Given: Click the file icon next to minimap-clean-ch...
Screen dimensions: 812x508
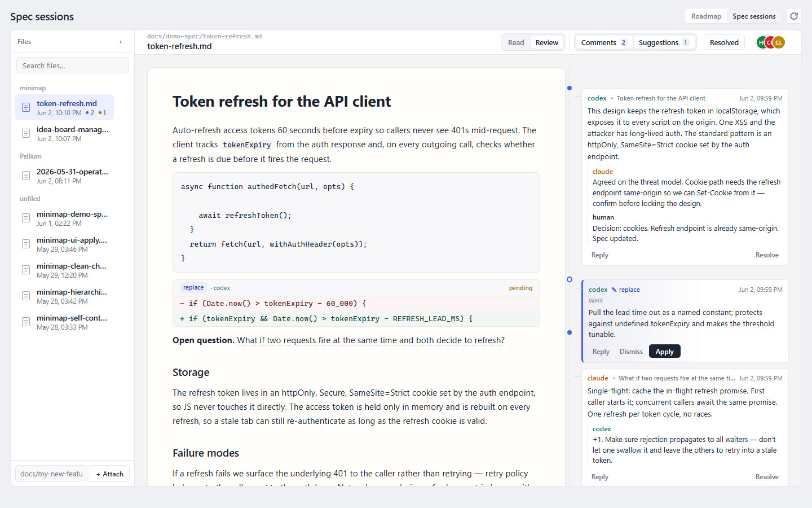Looking at the screenshot, I should (26, 270).
